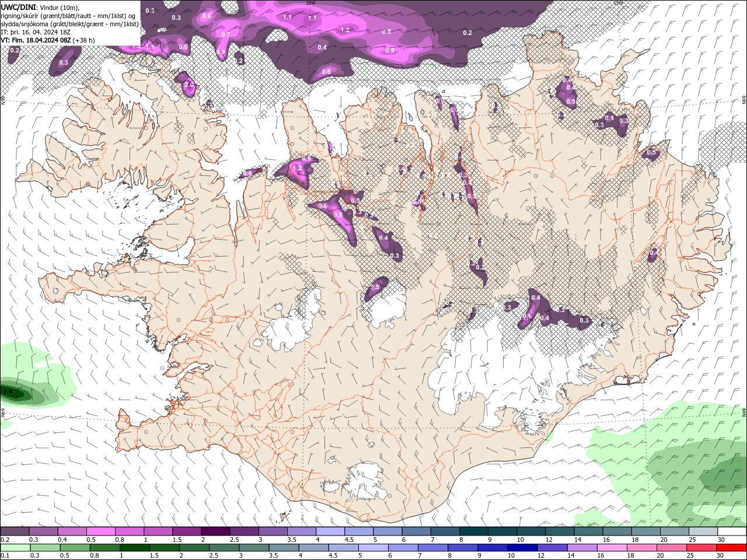Choose the upper legend swatch labeled 1.5
The image size is (747, 560).
(x=186, y=531)
